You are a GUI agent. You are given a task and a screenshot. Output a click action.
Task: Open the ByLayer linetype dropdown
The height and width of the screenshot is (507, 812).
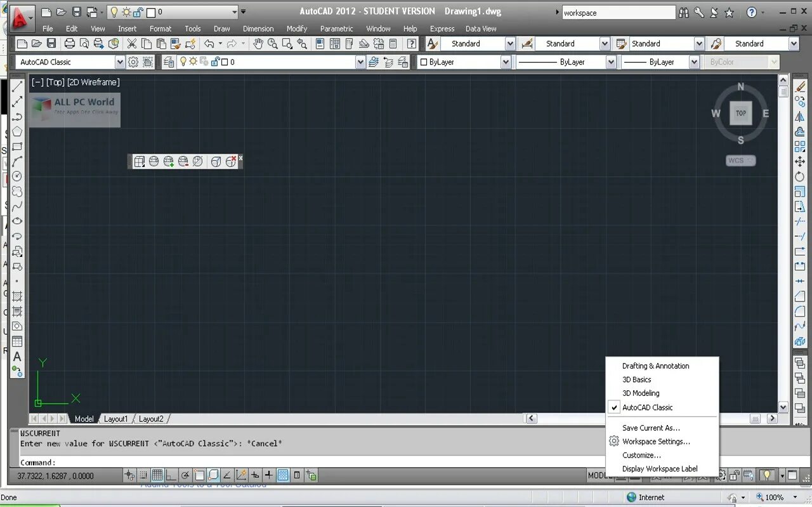(x=611, y=62)
